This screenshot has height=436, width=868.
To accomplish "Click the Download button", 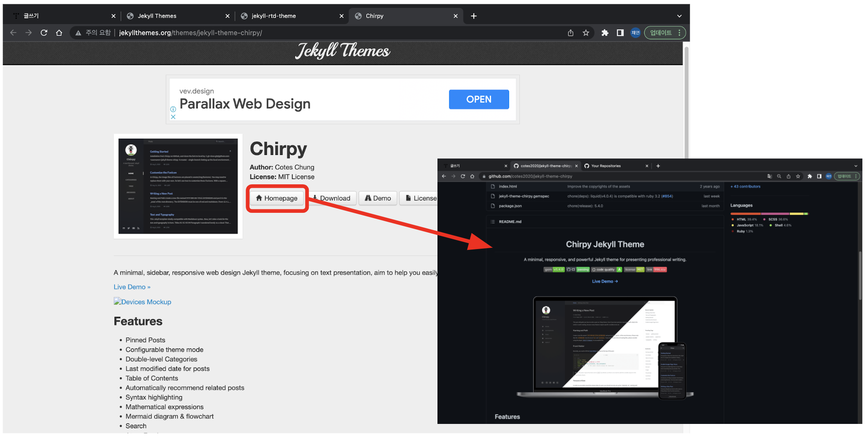I will [x=332, y=198].
